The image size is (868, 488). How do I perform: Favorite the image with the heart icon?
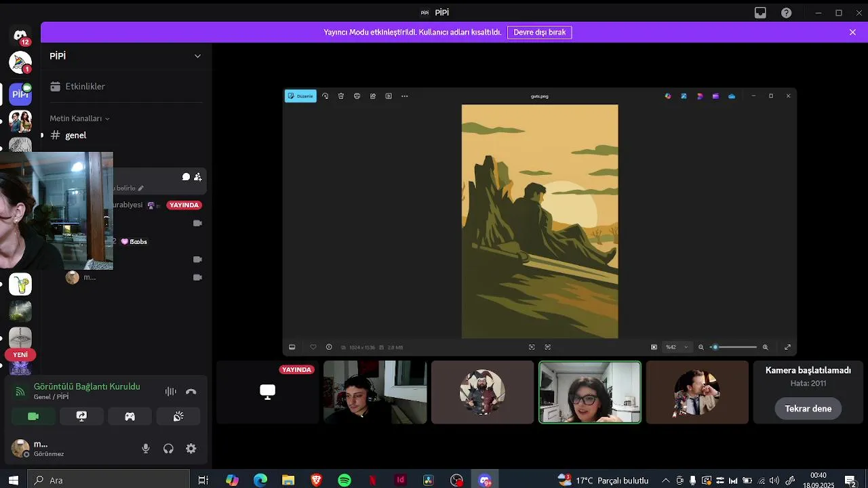[x=313, y=347]
